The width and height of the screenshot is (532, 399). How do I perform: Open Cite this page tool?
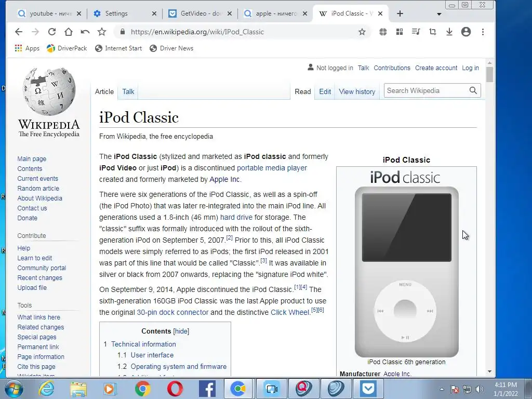[x=36, y=367]
